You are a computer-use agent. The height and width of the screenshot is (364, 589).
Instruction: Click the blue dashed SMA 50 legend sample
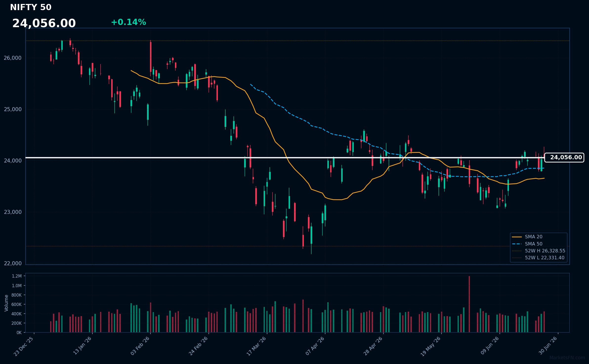pos(517,244)
